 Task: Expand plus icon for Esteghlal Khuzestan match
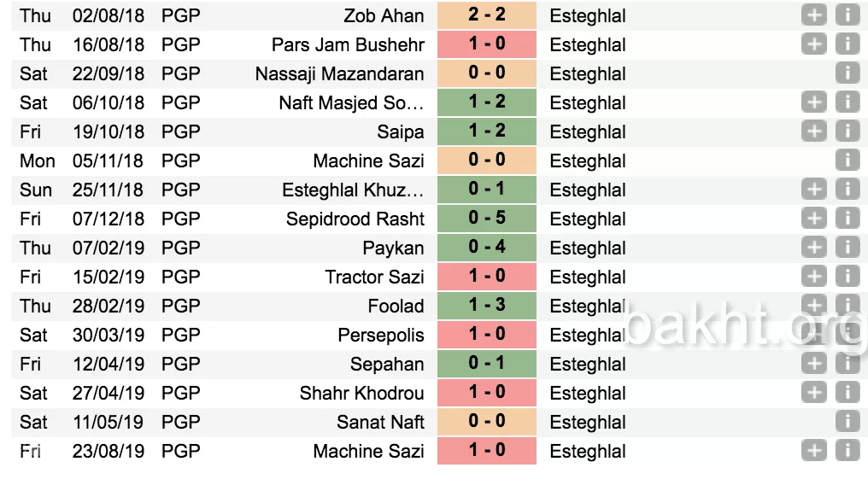[814, 190]
